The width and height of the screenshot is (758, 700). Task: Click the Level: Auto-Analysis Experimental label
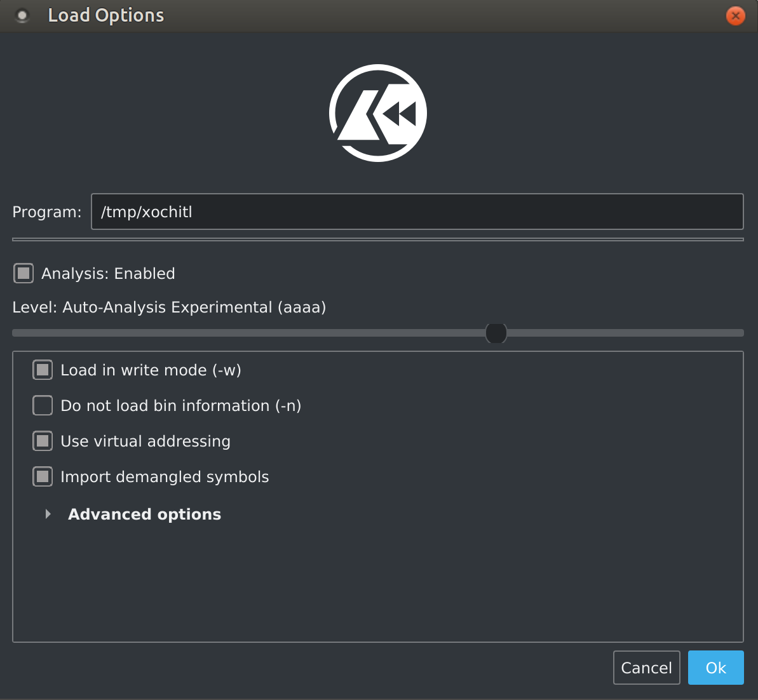(169, 307)
